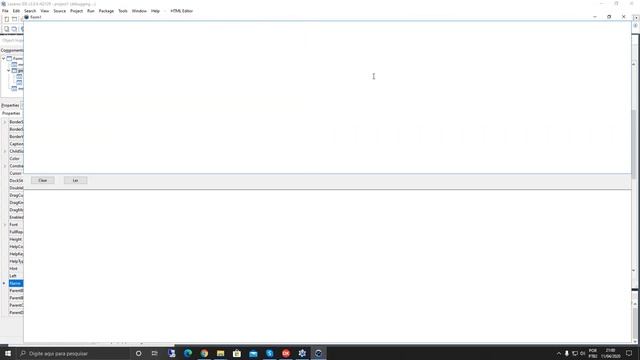Click the microphone tray icon

point(567,353)
